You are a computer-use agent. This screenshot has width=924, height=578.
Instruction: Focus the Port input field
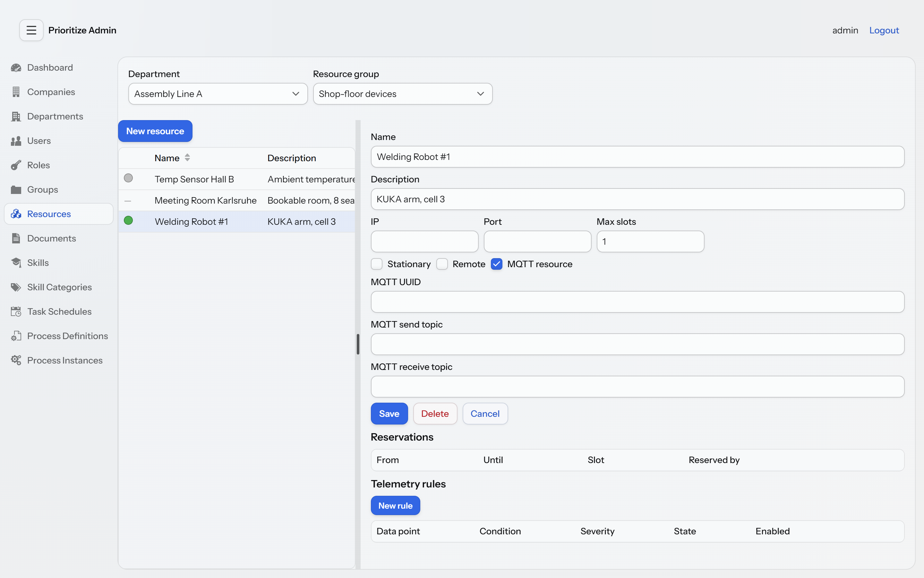537,241
